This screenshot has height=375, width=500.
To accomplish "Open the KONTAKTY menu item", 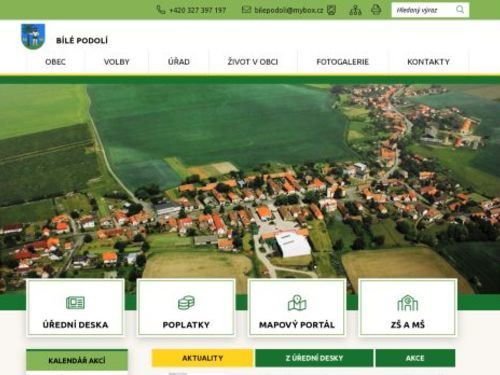I will pos(428,62).
